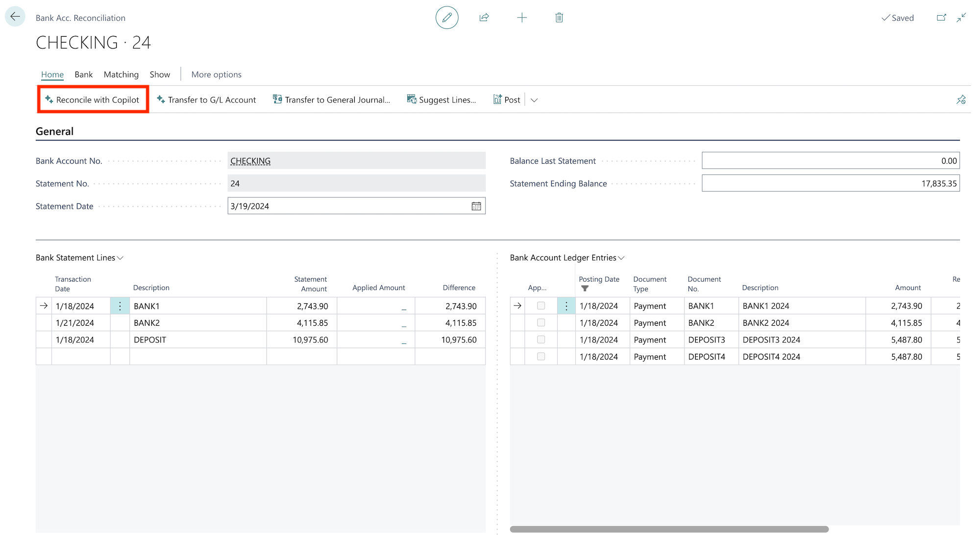Click the collapse page arrows icon

tap(961, 18)
